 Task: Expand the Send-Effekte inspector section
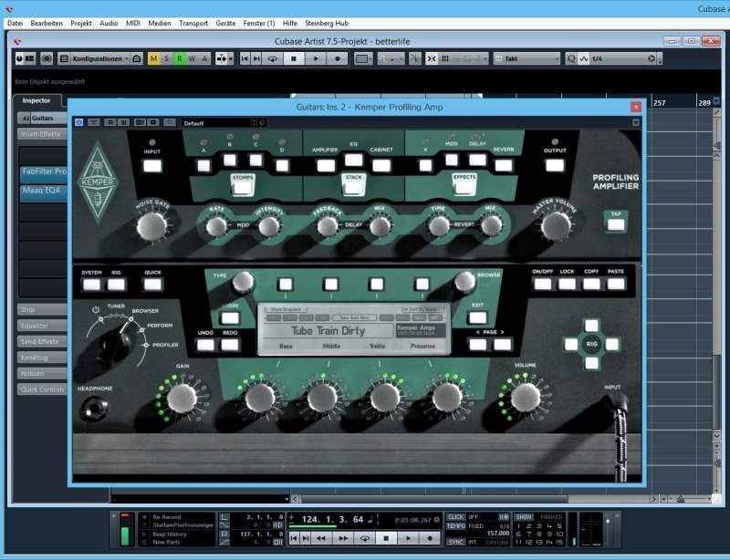(42, 341)
